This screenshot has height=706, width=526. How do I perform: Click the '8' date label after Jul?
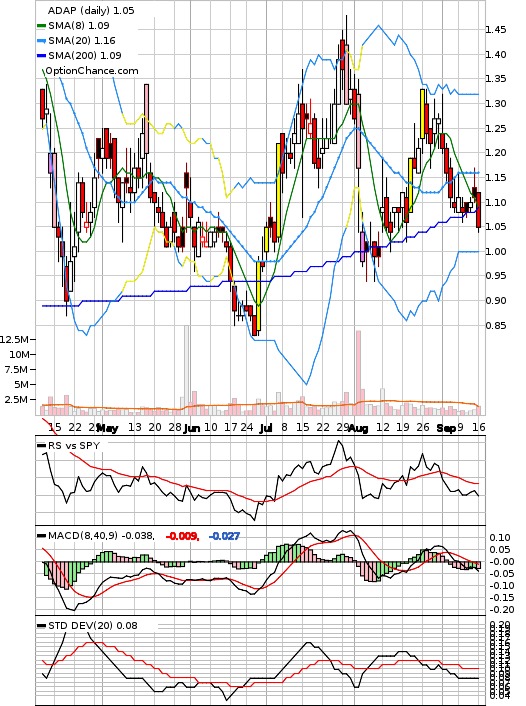tap(284, 427)
